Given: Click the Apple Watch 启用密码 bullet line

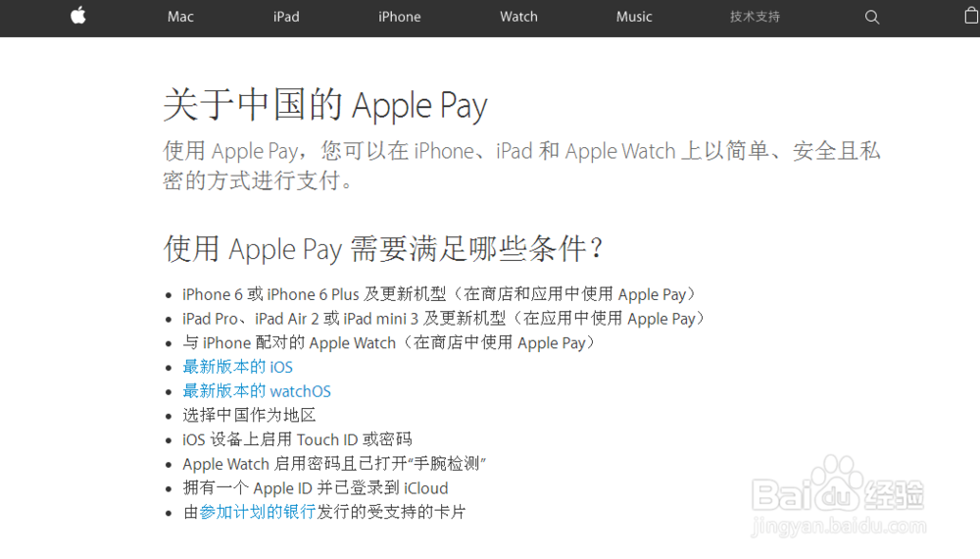Looking at the screenshot, I should [334, 464].
